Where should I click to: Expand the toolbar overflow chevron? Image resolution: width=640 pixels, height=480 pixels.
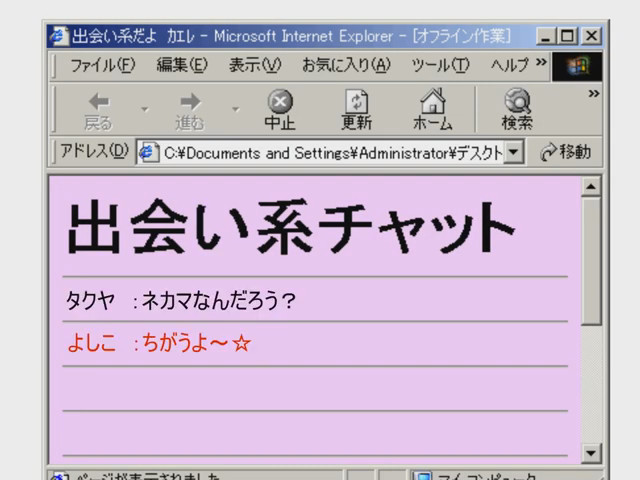click(x=593, y=94)
